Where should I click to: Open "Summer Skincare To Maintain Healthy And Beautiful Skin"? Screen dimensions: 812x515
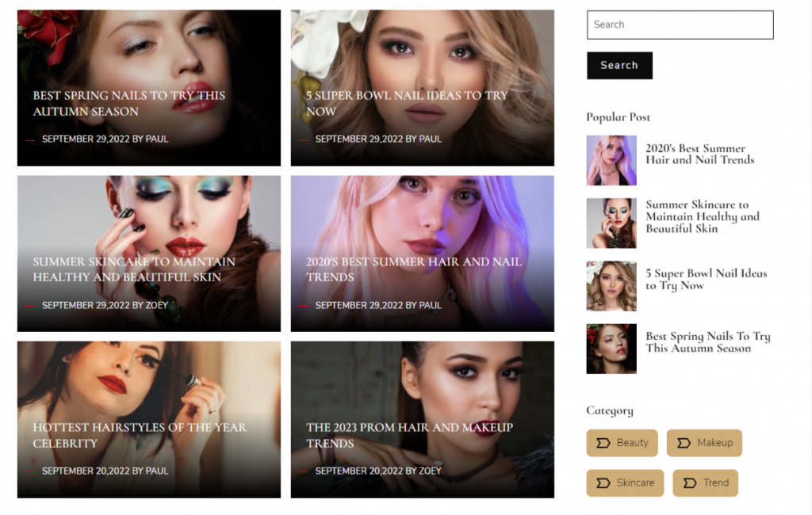coord(133,269)
